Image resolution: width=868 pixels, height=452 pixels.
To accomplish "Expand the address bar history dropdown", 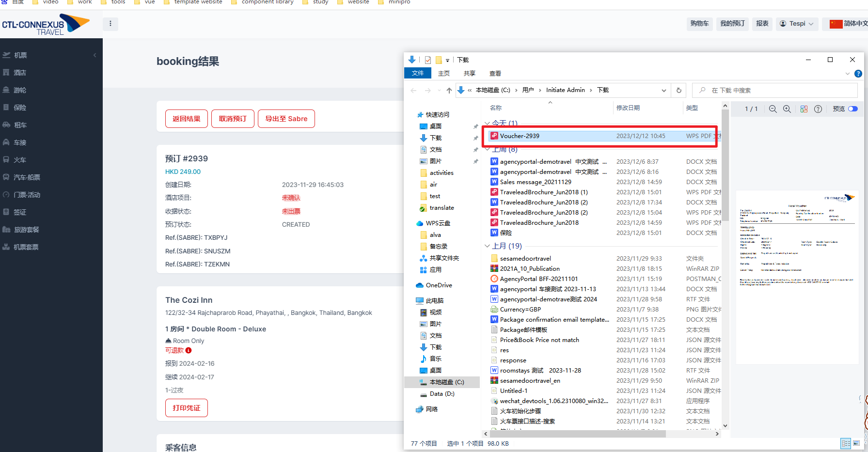I will pyautogui.click(x=663, y=91).
